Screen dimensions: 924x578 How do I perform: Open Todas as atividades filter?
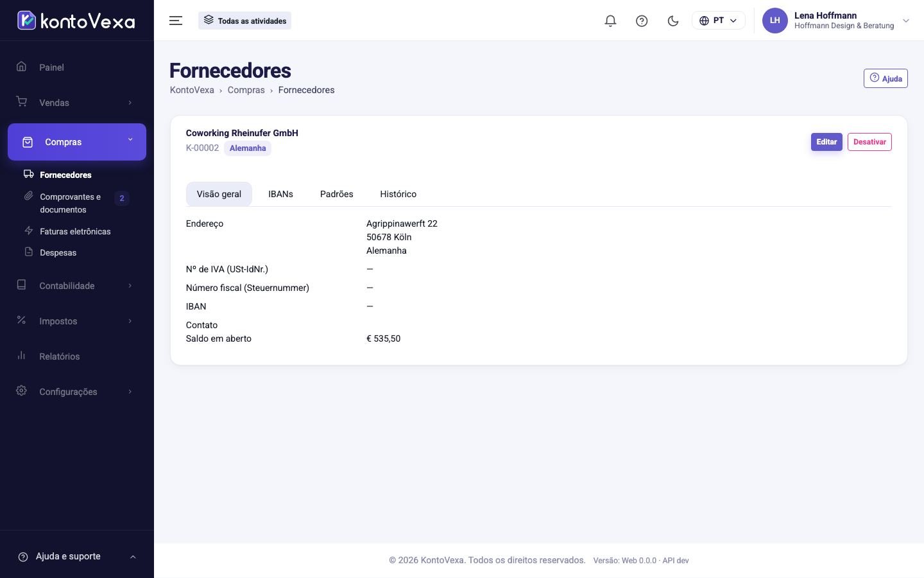pyautogui.click(x=244, y=21)
